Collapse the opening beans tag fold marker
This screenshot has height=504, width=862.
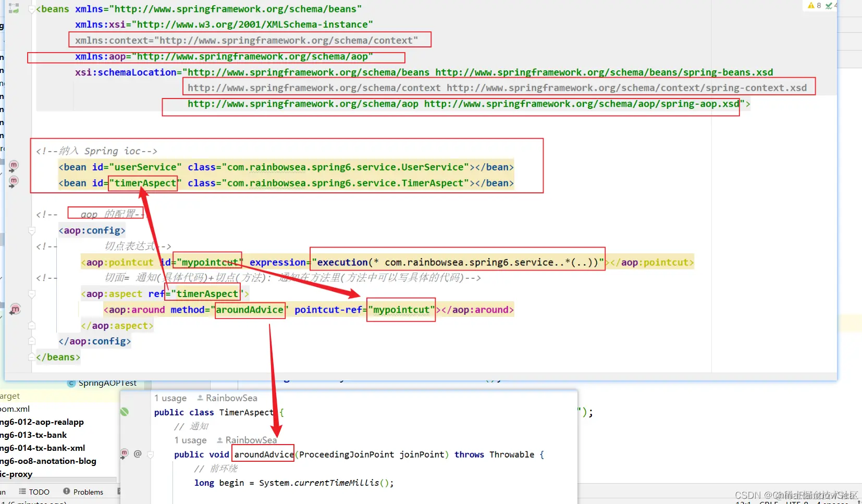coord(32,9)
